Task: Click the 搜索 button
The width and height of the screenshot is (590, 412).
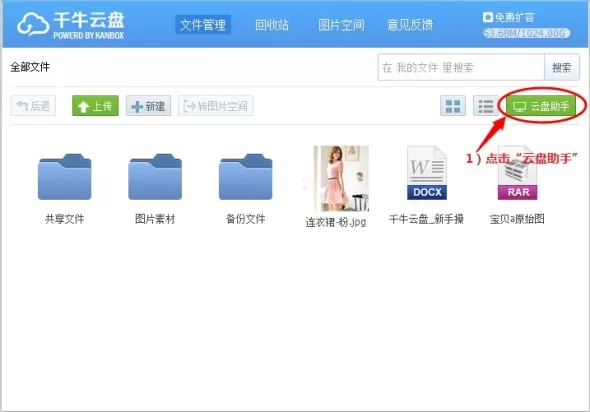Action: click(561, 67)
